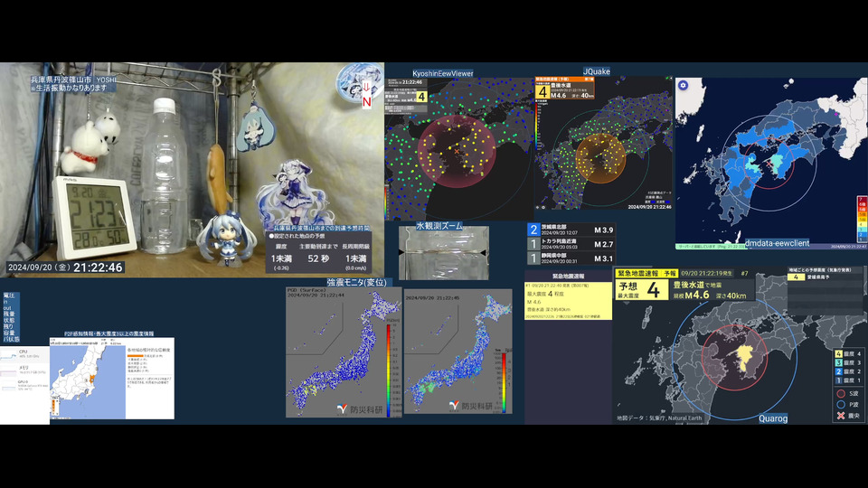
Task: Click the epicenter X on dmdata-eewclient map
Action: tap(769, 164)
